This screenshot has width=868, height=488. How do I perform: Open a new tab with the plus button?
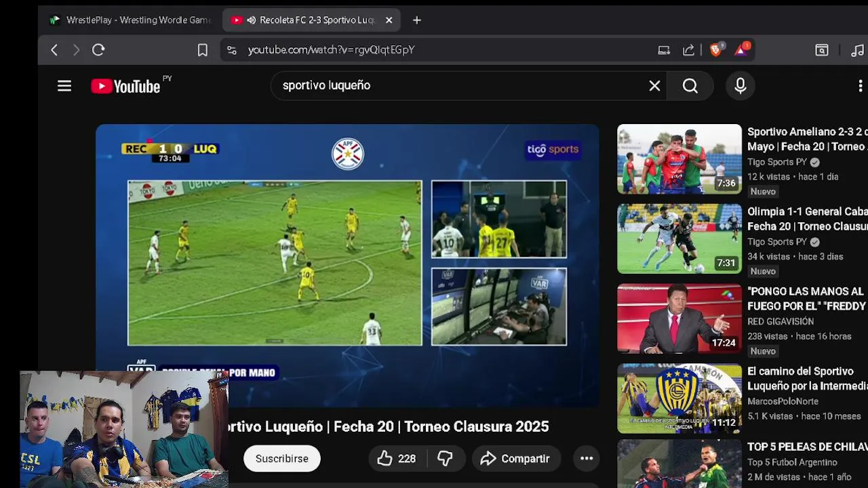pyautogui.click(x=417, y=20)
